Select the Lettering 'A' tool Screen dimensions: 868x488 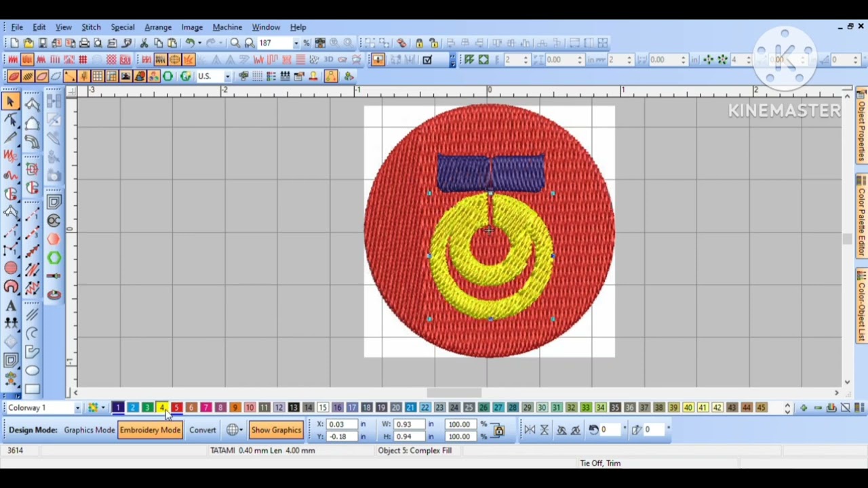(x=11, y=306)
